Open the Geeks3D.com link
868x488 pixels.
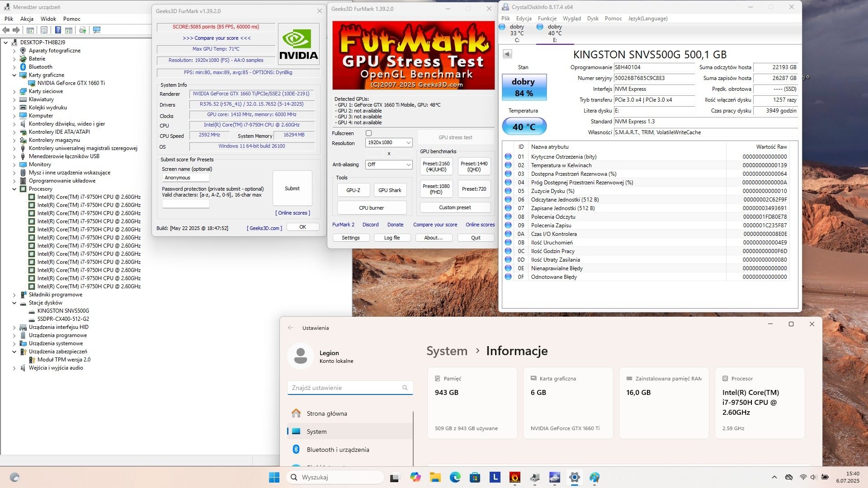point(264,228)
